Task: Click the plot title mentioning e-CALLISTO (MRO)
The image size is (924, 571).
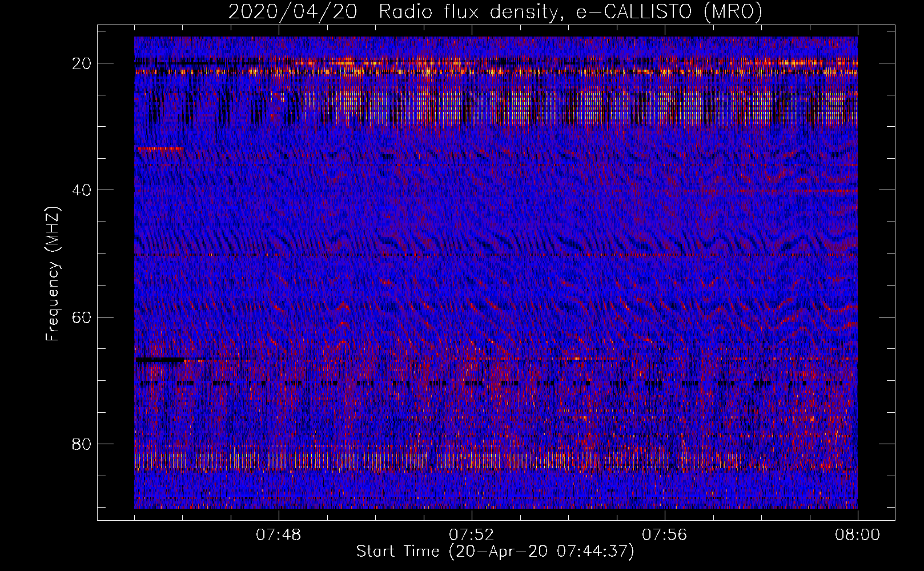Action: click(495, 12)
